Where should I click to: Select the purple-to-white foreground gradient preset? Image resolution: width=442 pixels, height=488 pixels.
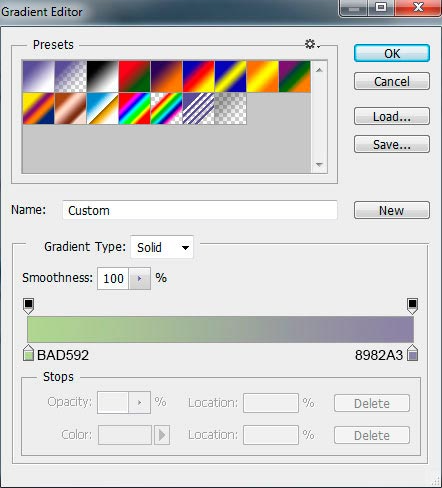pos(38,76)
